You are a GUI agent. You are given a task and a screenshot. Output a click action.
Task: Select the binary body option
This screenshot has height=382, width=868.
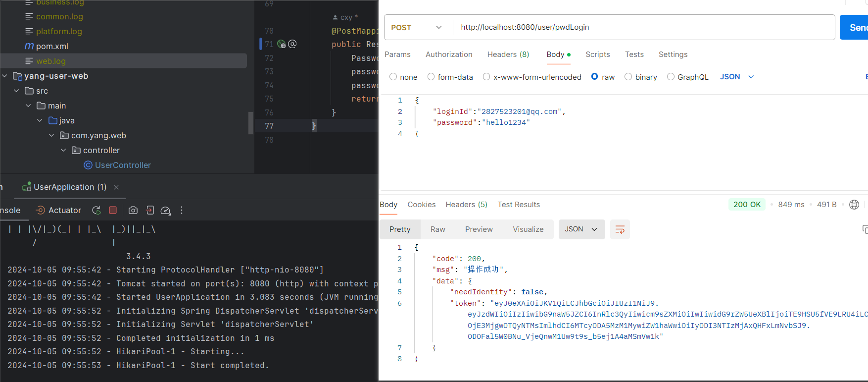(x=628, y=77)
